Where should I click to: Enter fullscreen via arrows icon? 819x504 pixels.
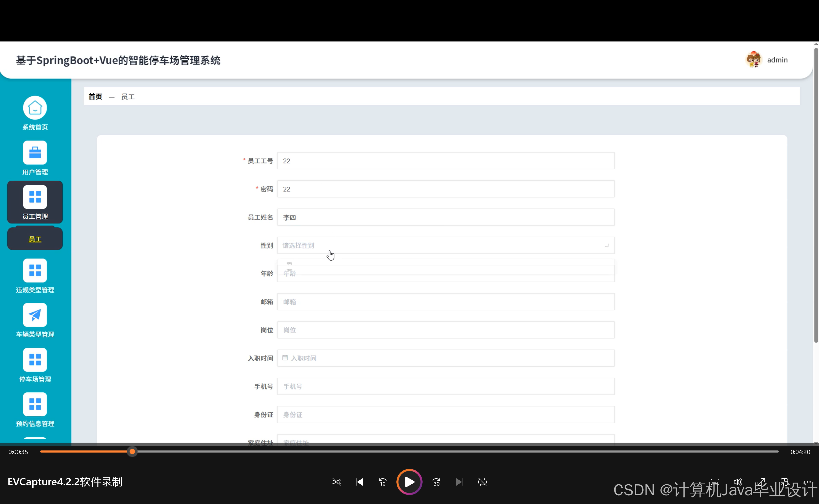click(761, 482)
